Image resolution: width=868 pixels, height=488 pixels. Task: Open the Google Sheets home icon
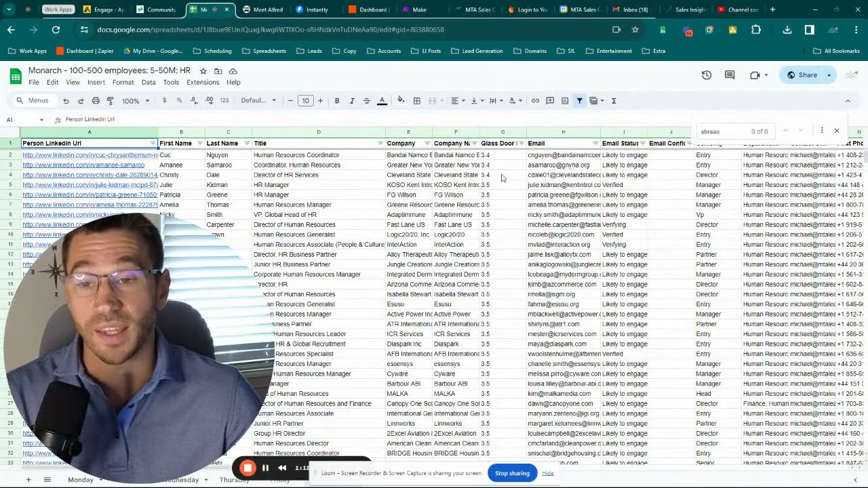tap(15, 76)
